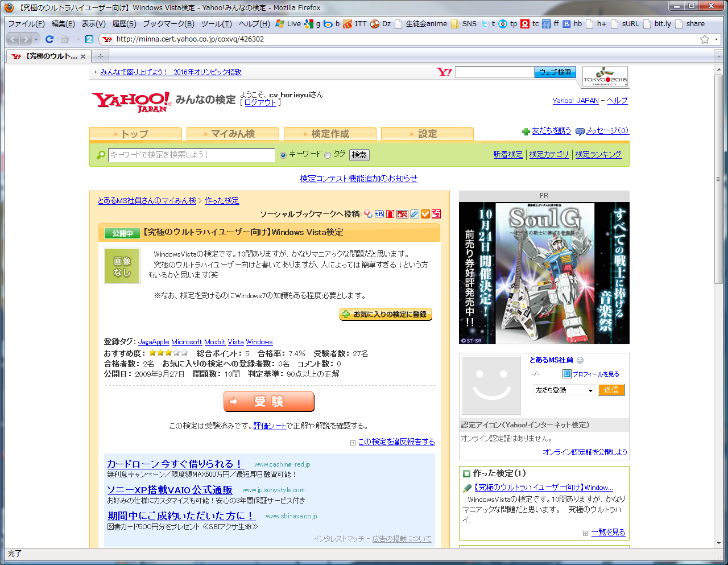This screenshot has width=728, height=565.
Task: Click the blue paperclip bookmark icon
Action: [415, 214]
